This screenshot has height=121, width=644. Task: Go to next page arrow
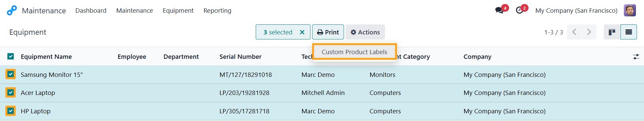pos(589,32)
